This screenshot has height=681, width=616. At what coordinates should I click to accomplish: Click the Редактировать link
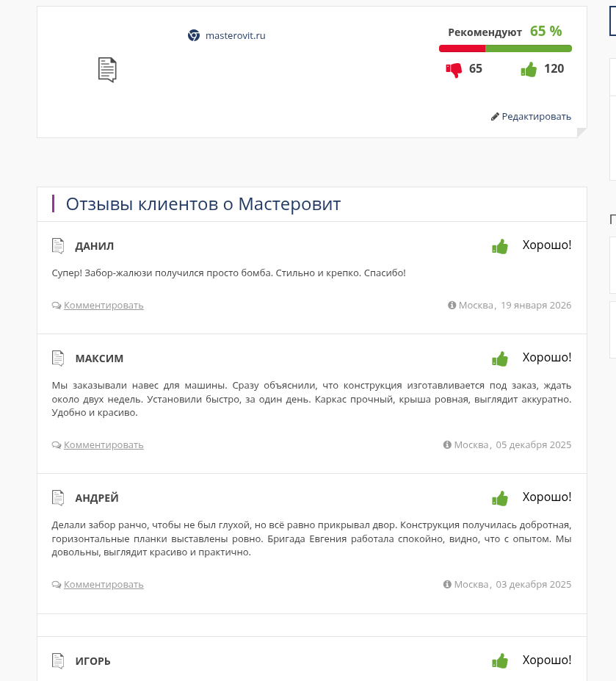tap(536, 116)
